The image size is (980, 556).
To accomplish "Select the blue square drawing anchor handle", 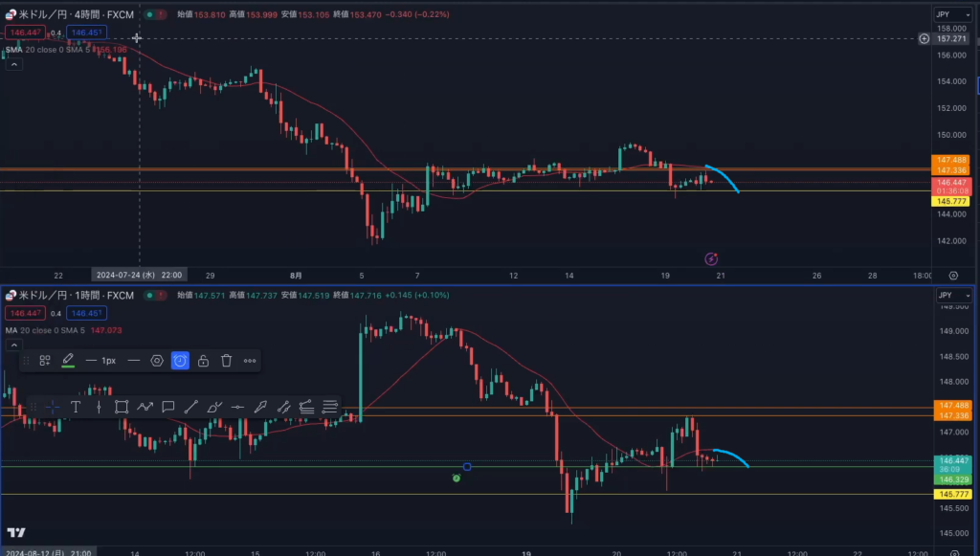I will pyautogui.click(x=467, y=467).
